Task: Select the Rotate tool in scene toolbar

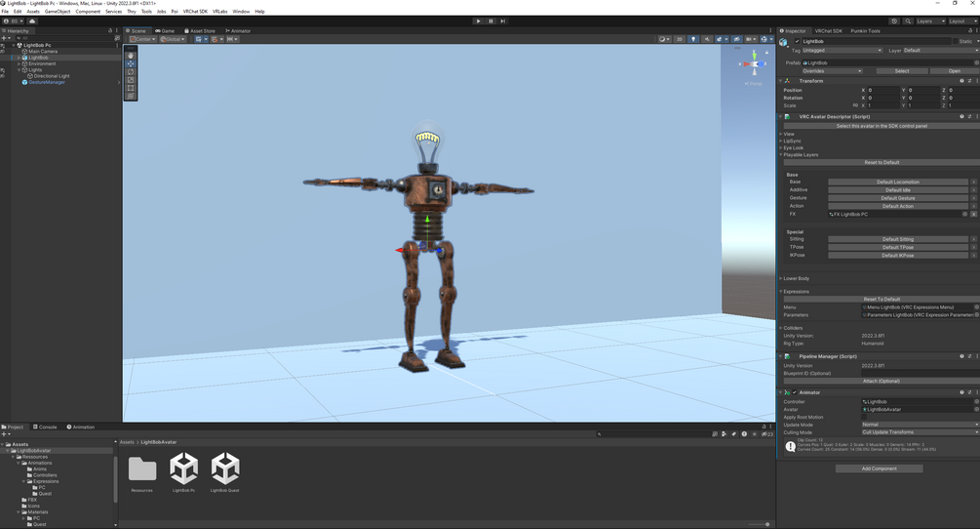Action: point(131,72)
